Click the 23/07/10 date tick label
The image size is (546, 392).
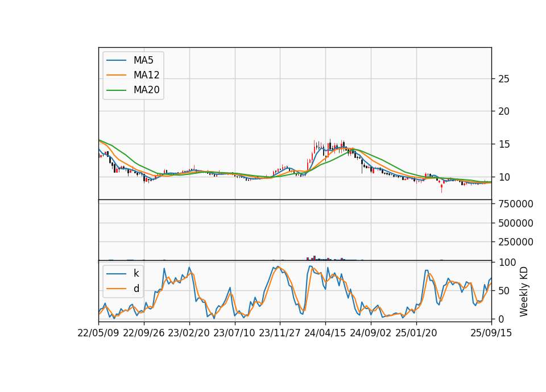point(234,333)
